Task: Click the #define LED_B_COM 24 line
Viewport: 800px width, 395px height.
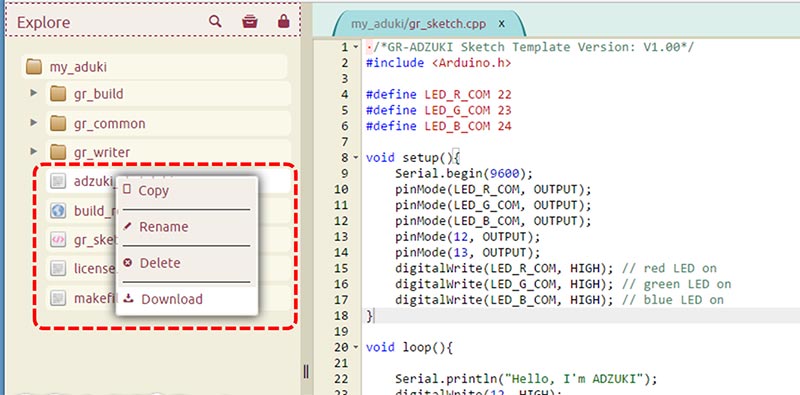Action: [438, 127]
